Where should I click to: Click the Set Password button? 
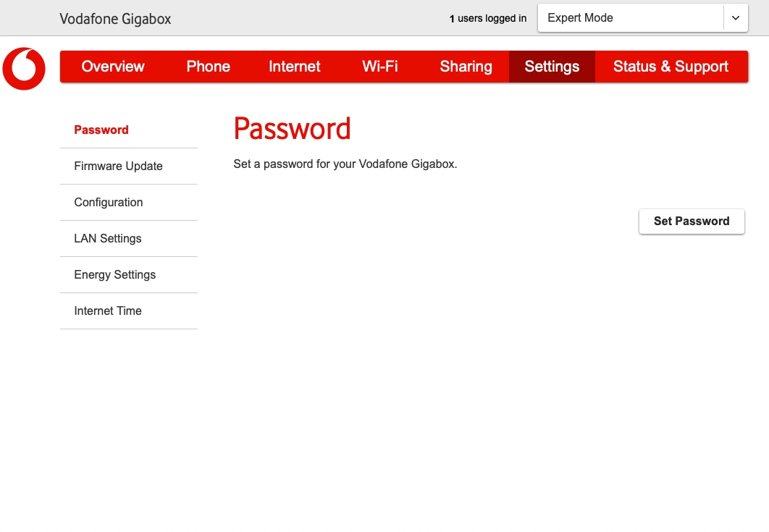691,221
